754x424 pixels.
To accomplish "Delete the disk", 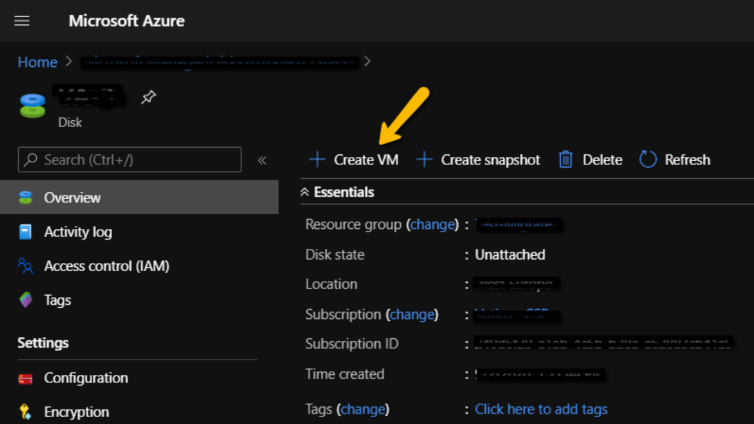I will (590, 160).
